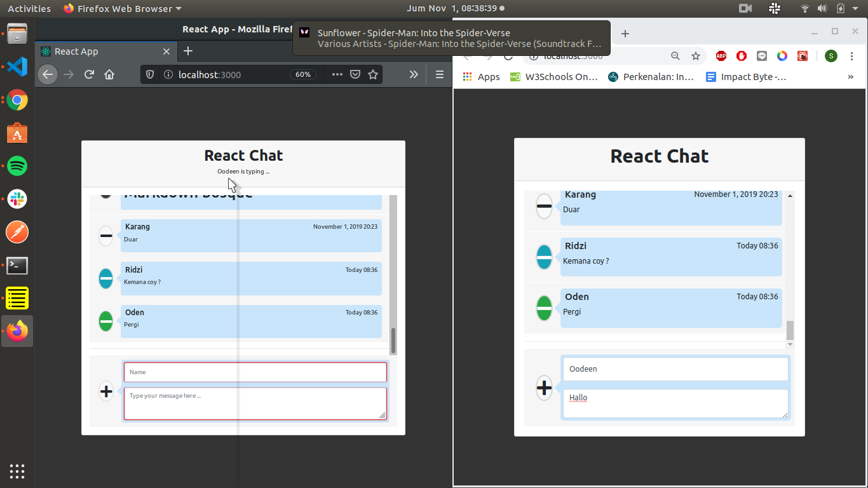868x488 pixels.
Task: Click Firefox reload page button
Action: pyautogui.click(x=89, y=74)
